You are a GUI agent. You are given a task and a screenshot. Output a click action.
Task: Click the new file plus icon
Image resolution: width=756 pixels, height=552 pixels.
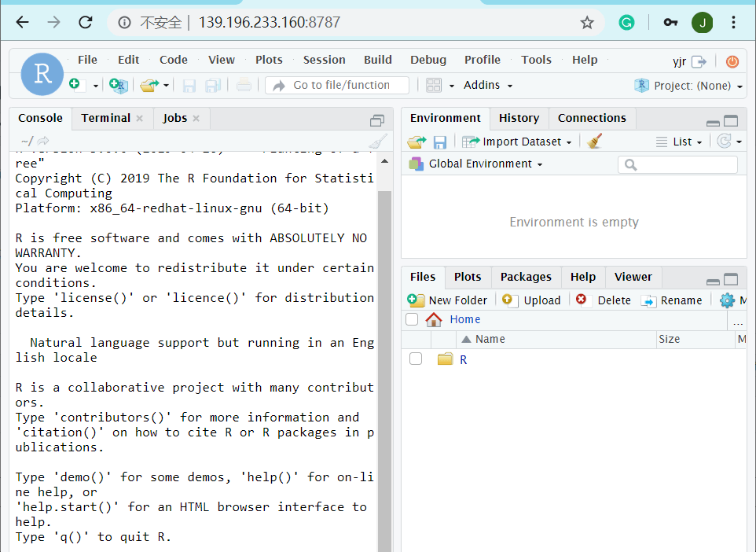click(x=75, y=85)
